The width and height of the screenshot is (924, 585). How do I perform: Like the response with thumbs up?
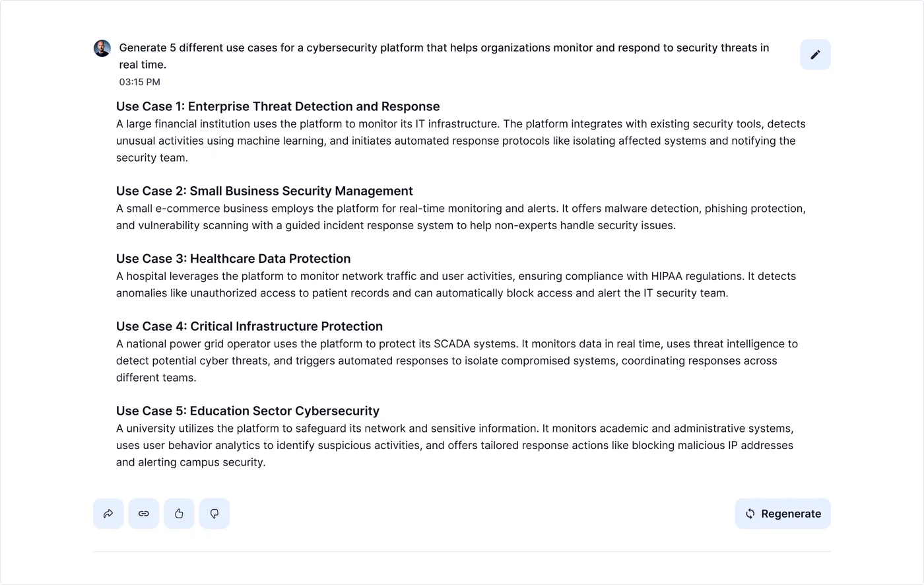pos(179,514)
